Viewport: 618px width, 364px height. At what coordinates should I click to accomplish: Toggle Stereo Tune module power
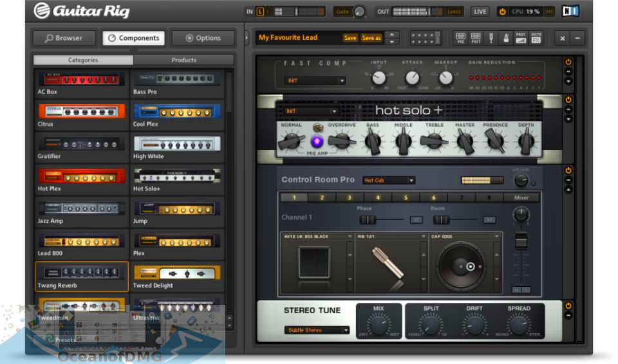[x=568, y=305]
